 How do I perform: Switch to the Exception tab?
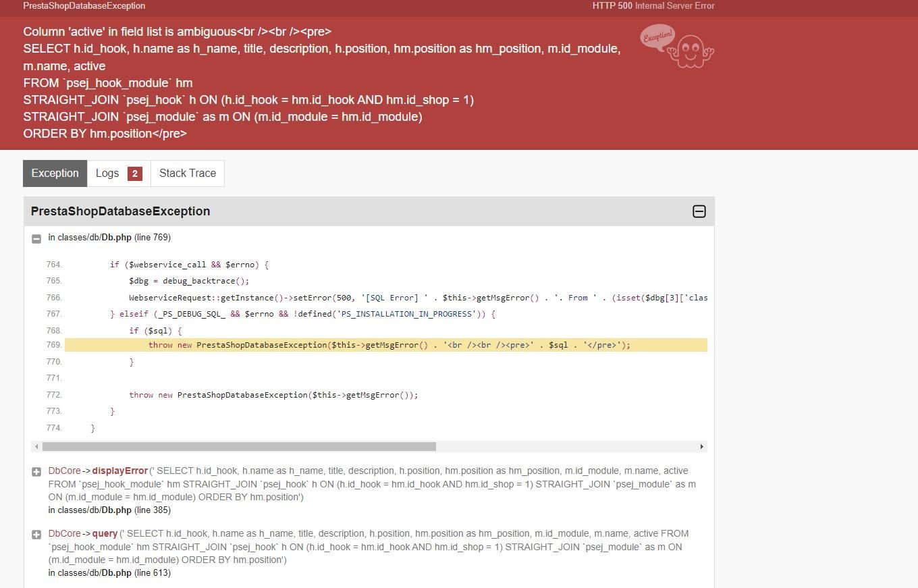pyautogui.click(x=55, y=173)
